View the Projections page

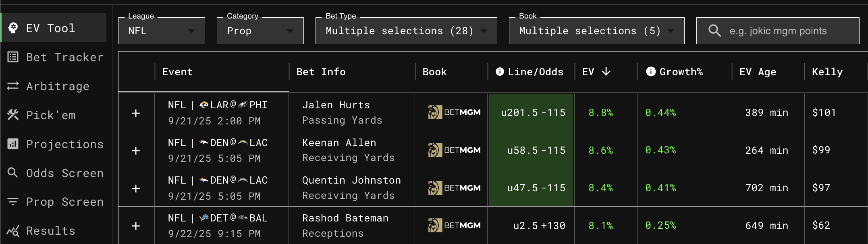(x=13, y=144)
